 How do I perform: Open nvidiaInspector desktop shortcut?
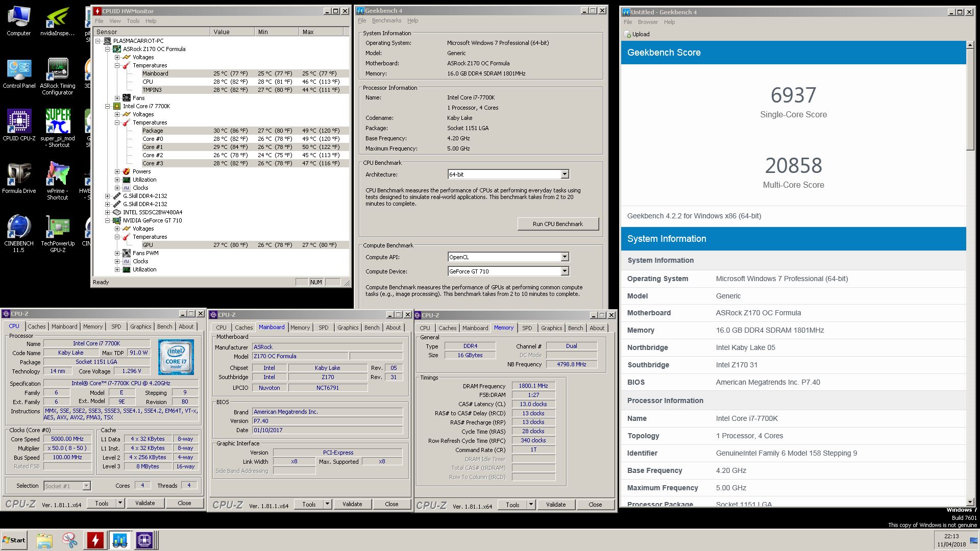click(57, 21)
